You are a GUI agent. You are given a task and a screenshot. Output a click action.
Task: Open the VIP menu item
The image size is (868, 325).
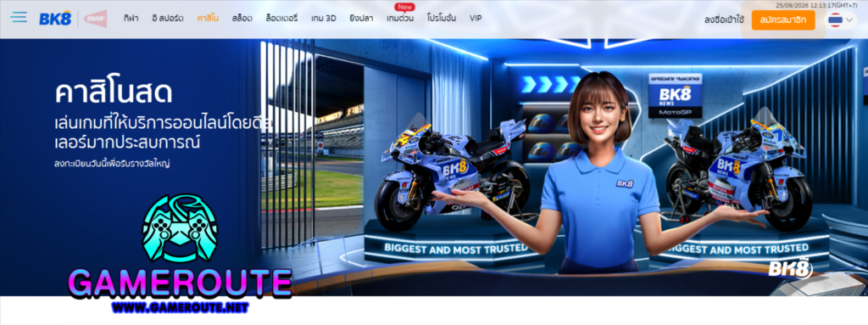(x=476, y=19)
